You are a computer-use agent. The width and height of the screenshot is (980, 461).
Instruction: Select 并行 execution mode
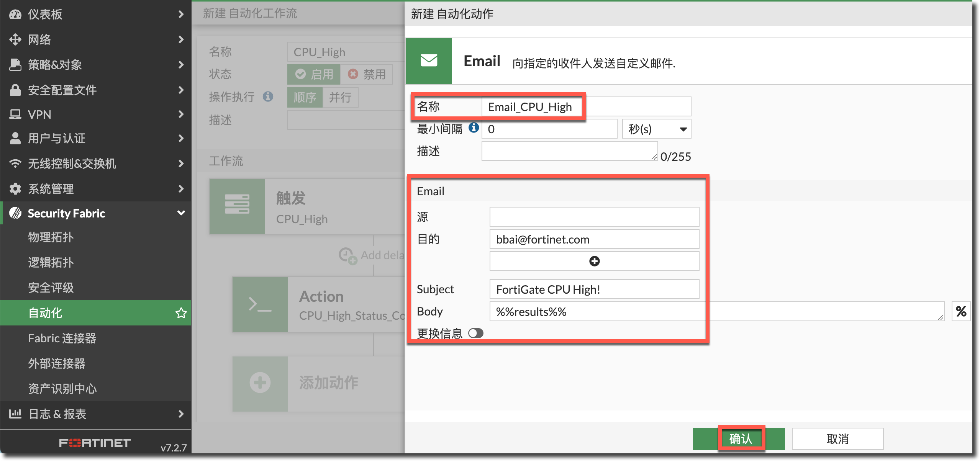(x=340, y=97)
